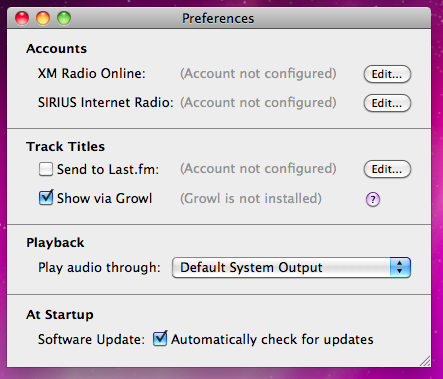The width and height of the screenshot is (443, 379).
Task: Click the purple Growl help question mark icon
Action: [373, 199]
